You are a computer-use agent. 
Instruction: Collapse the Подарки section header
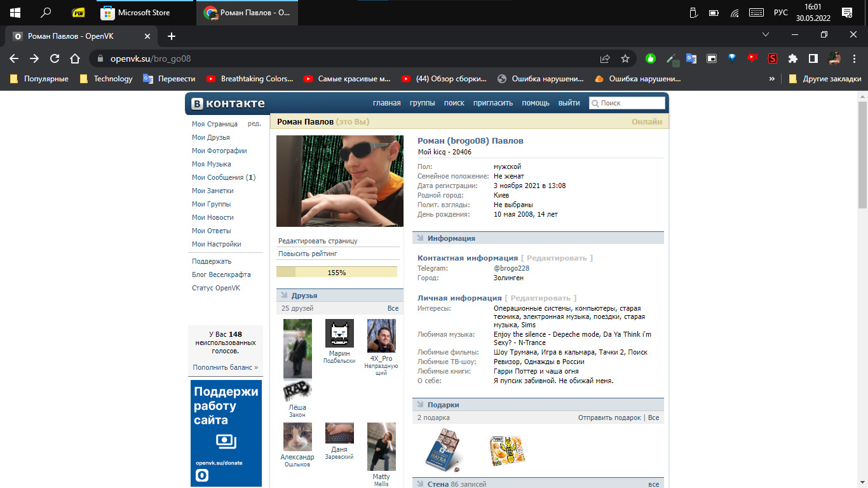(538, 405)
